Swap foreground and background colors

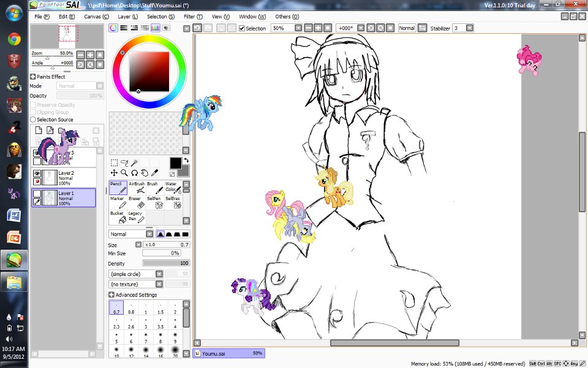coord(186,161)
